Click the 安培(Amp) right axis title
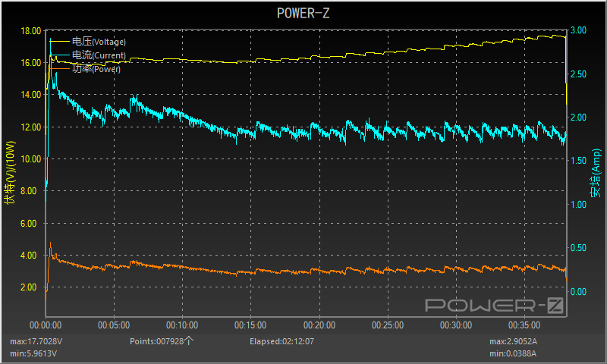Viewport: 607px width, 364px height. [596, 173]
